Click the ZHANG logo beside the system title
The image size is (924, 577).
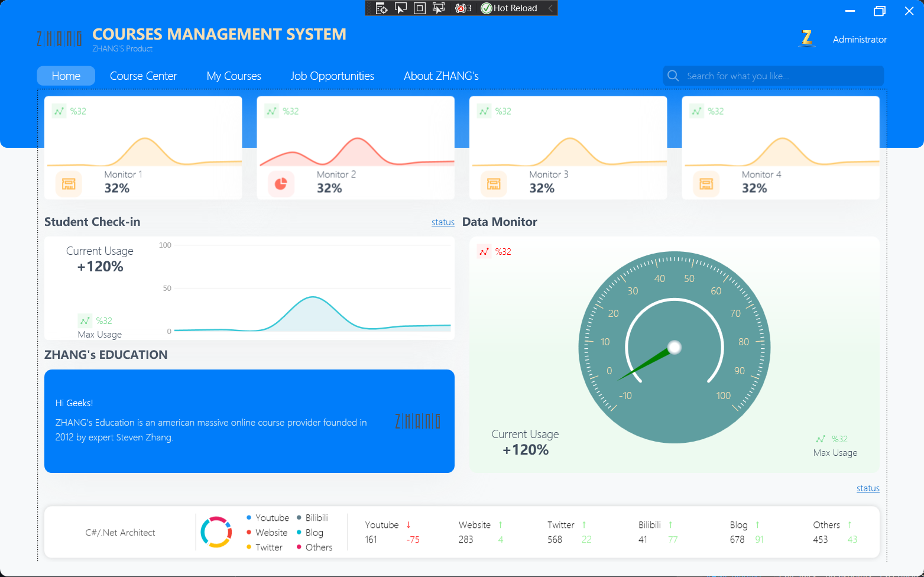click(59, 39)
